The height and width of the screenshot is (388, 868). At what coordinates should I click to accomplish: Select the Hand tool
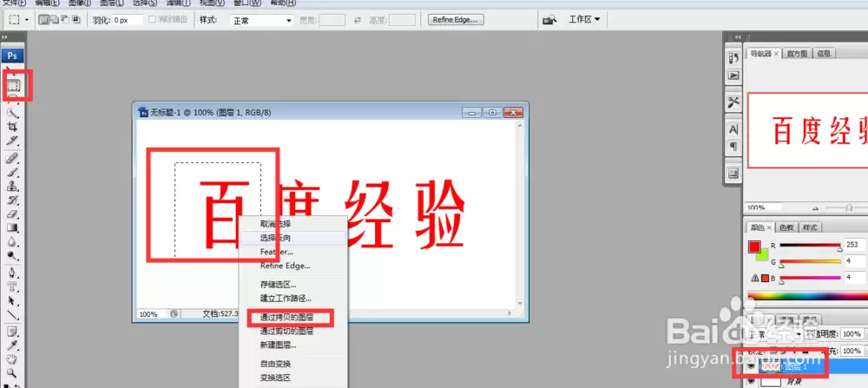(x=13, y=359)
